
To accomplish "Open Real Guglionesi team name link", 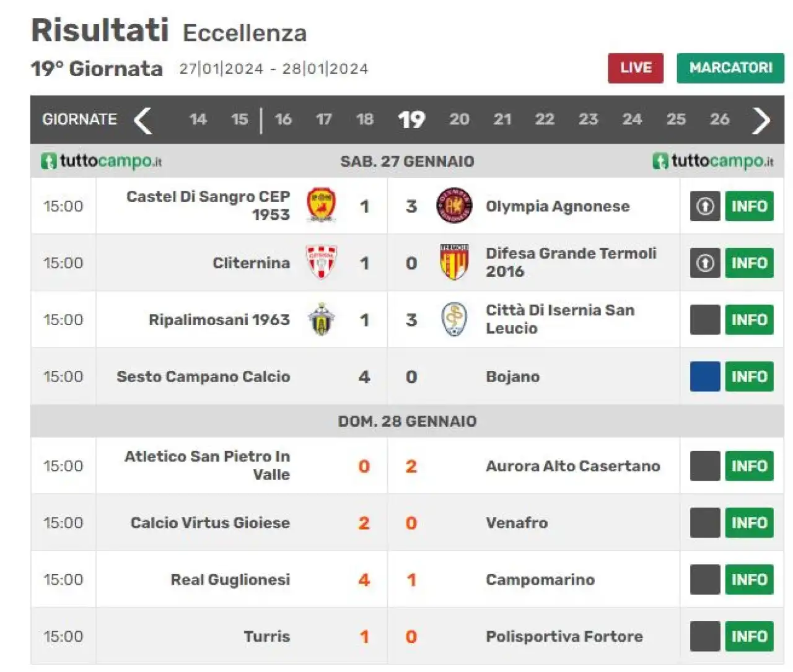I will [230, 580].
